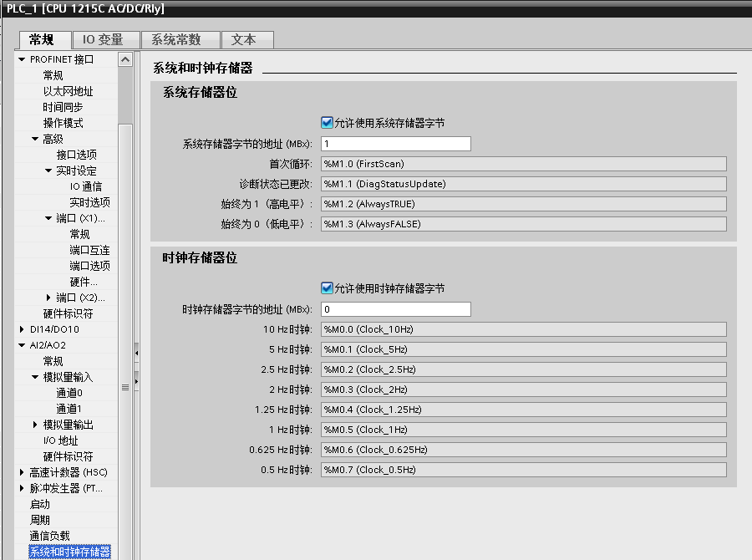752x560 pixels.
Task: Select 常规 under 端口 (X1)
Action: [x=79, y=234]
